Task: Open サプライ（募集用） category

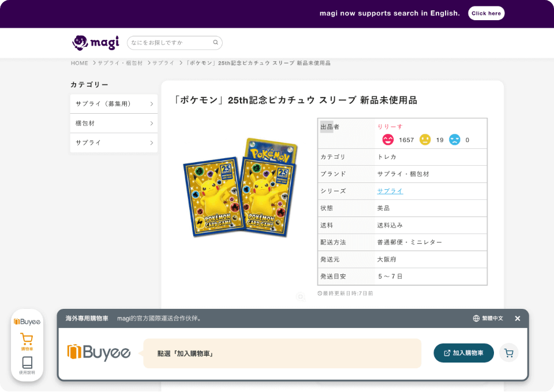Action: point(114,104)
